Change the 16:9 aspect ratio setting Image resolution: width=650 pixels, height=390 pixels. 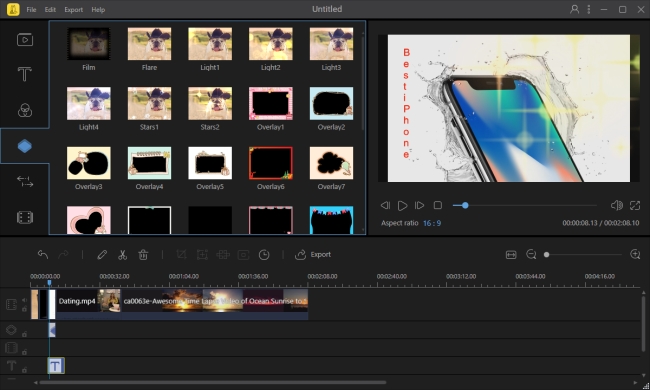[432, 223]
